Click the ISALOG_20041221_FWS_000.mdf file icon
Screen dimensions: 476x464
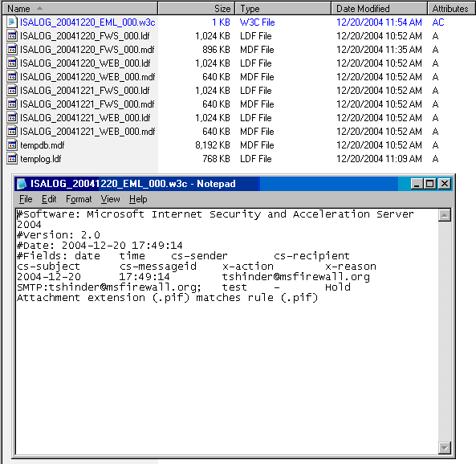point(12,104)
